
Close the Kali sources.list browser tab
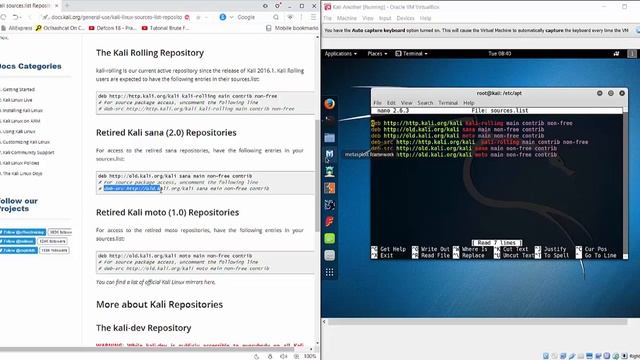click(57, 6)
